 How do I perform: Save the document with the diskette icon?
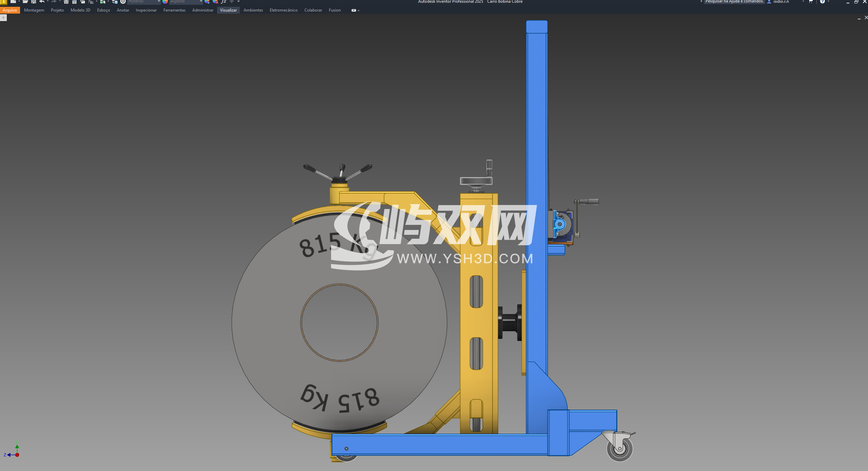[34, 2]
